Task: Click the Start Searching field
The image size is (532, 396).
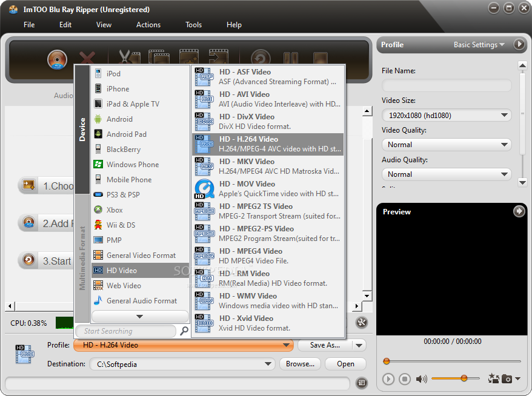Action: click(x=125, y=331)
